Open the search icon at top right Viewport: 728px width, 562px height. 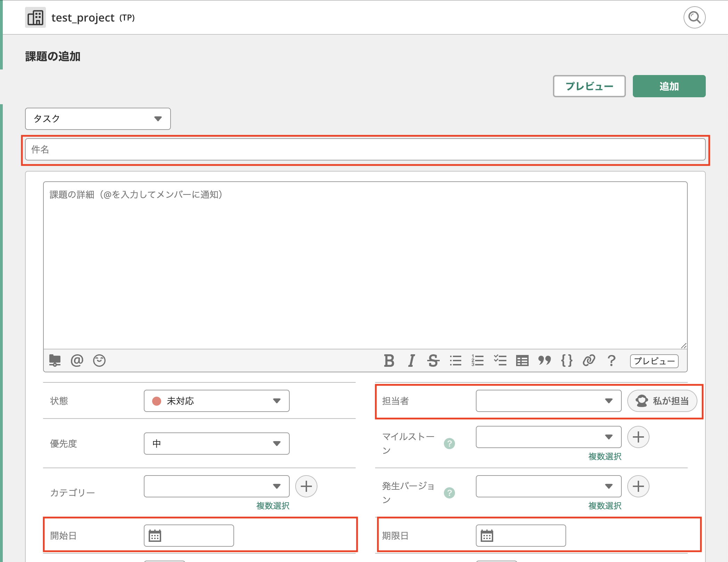pos(694,17)
